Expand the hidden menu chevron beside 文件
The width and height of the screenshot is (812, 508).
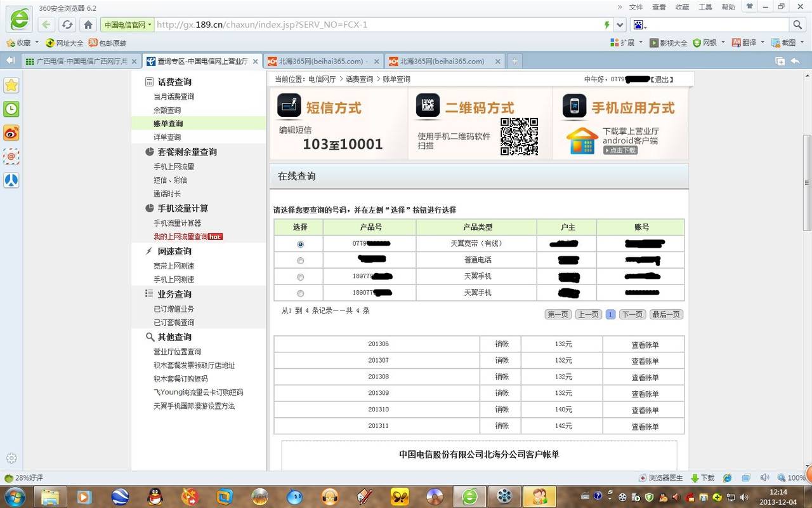620,7
